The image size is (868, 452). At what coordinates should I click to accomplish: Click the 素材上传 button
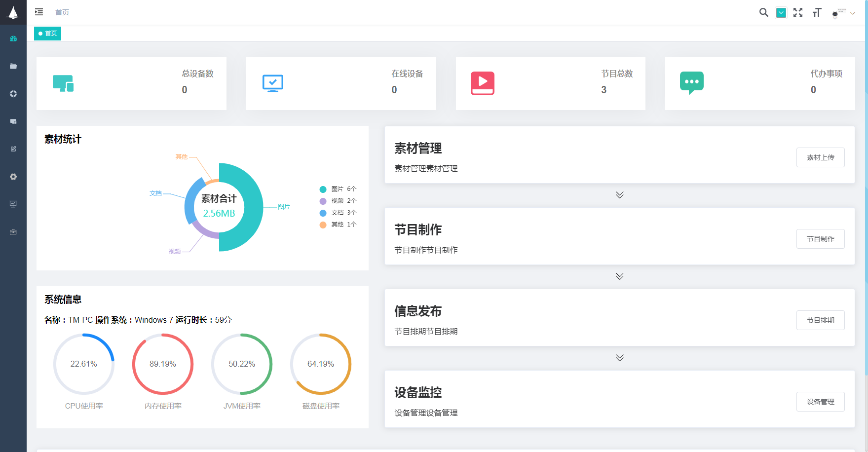click(821, 157)
